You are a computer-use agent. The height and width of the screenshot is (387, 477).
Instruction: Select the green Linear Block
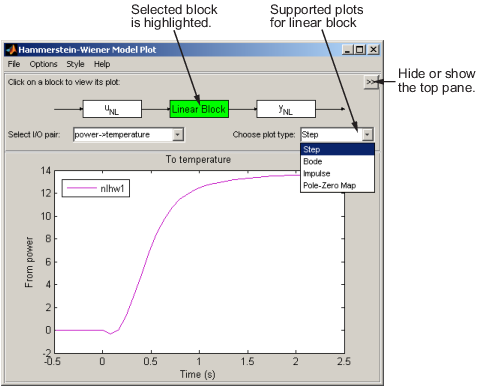coord(199,109)
